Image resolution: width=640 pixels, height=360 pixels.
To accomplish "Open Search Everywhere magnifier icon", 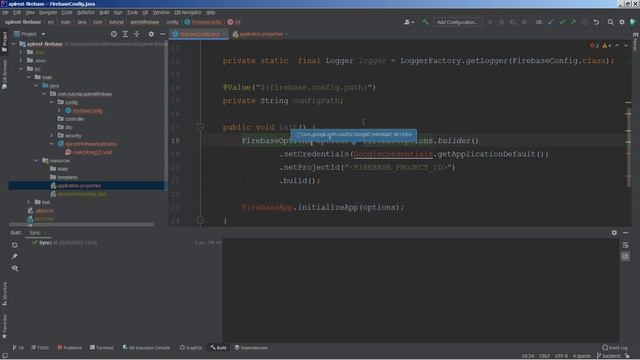I will tap(611, 22).
